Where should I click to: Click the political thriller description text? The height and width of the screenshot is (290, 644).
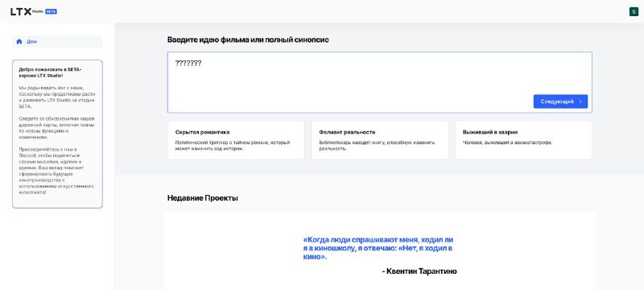233,146
